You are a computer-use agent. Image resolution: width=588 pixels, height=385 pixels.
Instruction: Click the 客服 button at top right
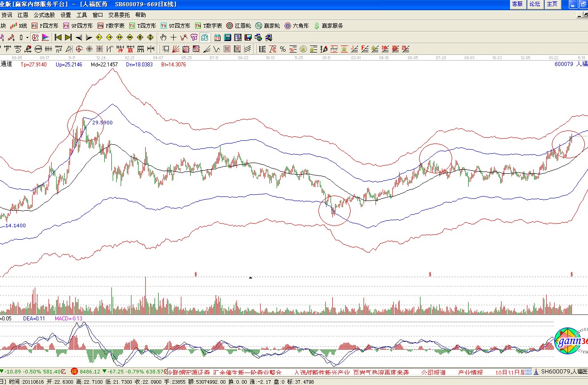[x=517, y=4]
